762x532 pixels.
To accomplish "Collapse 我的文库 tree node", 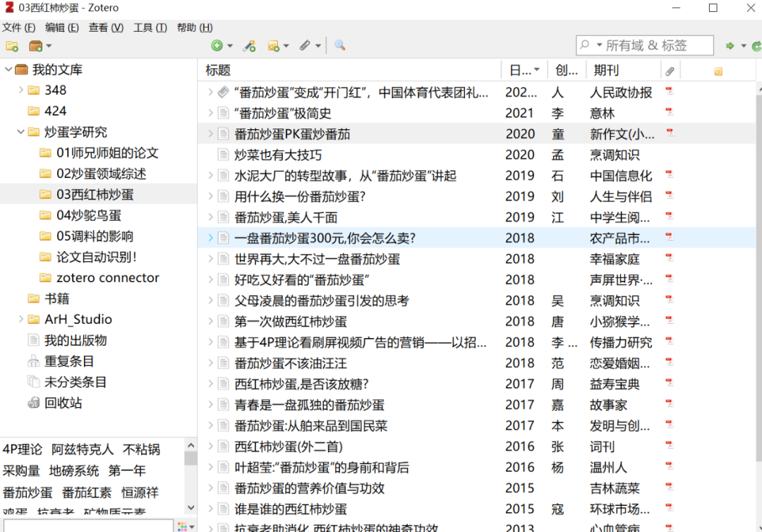I will coord(8,69).
